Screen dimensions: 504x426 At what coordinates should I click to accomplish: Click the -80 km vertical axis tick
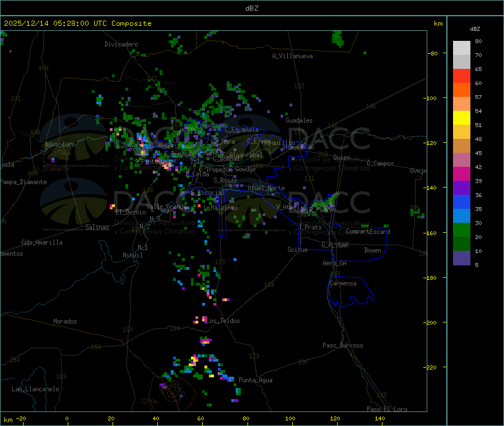(x=432, y=53)
